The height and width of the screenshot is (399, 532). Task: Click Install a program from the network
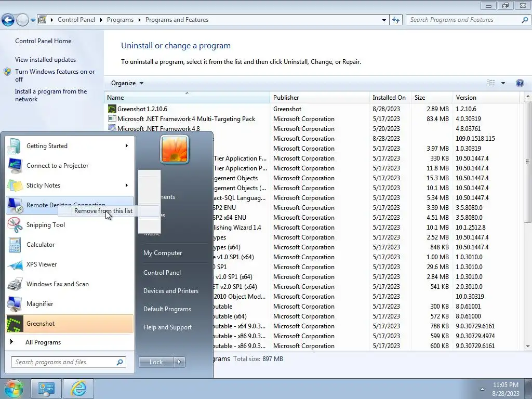pos(51,96)
